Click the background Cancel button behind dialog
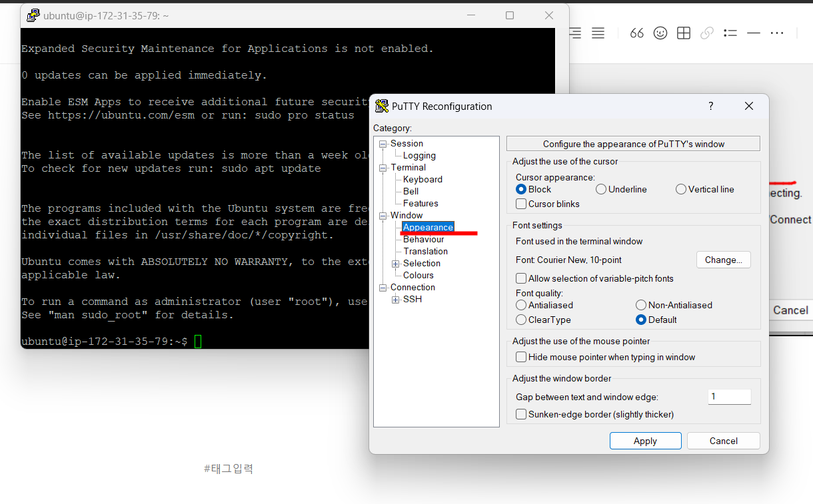 (x=790, y=310)
